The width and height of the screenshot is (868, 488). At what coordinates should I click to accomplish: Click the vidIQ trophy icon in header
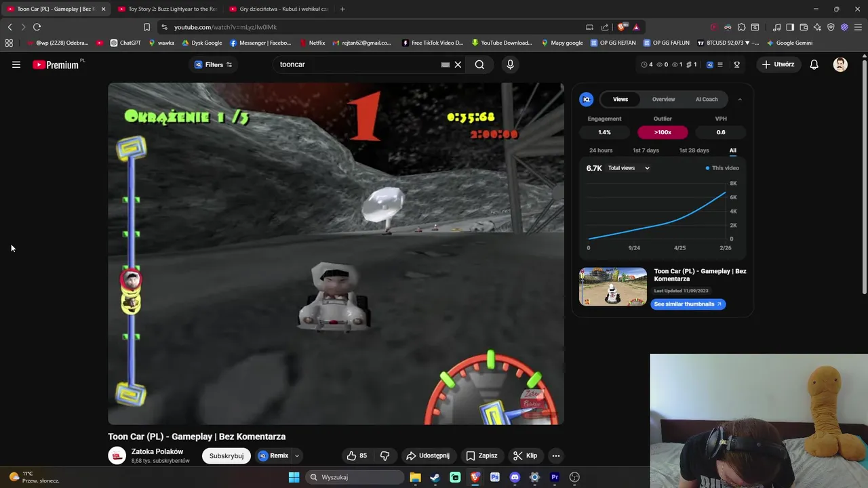click(736, 64)
